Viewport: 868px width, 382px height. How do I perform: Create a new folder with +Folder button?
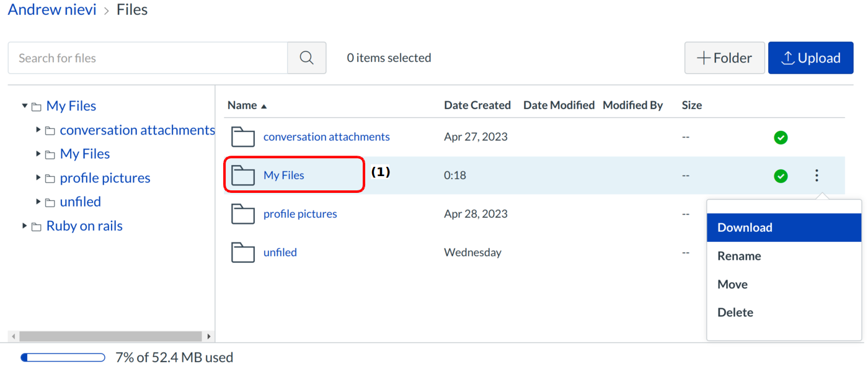(724, 58)
